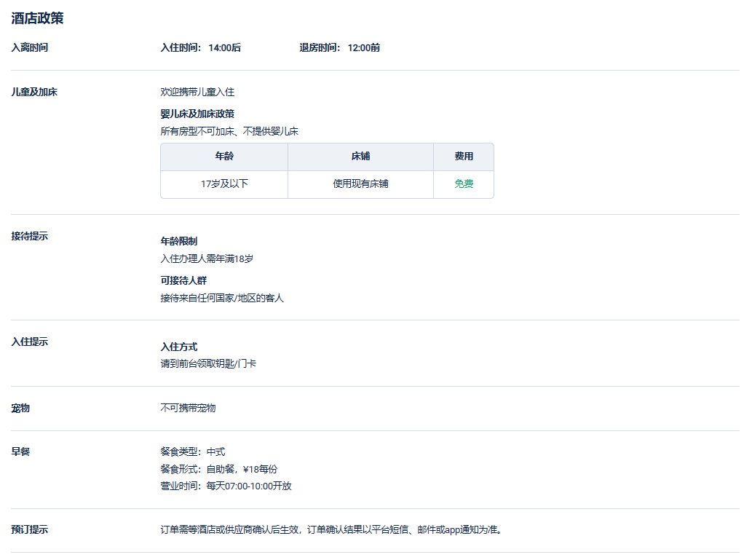Click the breakfast 营业时间 07:00-10:00 line
752x560 pixels.
point(226,486)
